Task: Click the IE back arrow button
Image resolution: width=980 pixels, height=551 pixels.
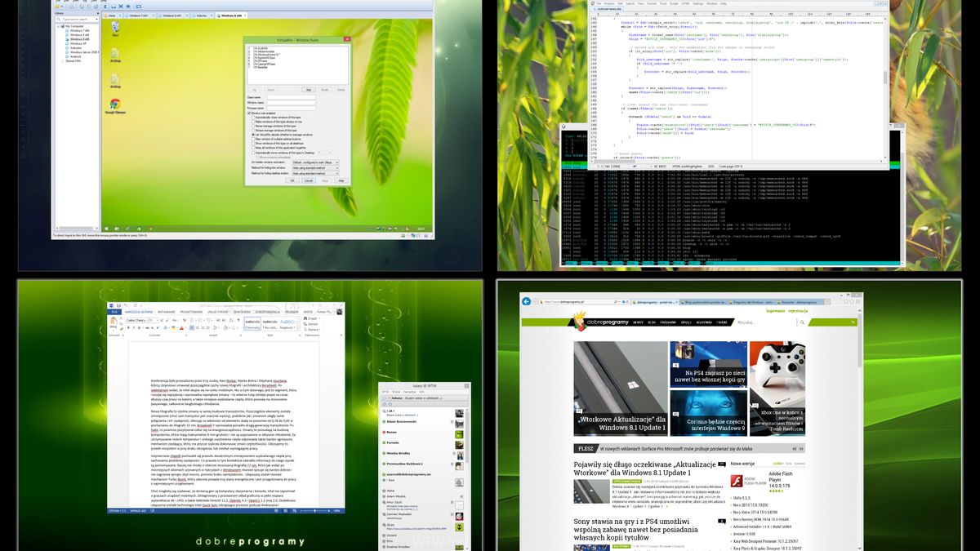Action: [x=527, y=302]
